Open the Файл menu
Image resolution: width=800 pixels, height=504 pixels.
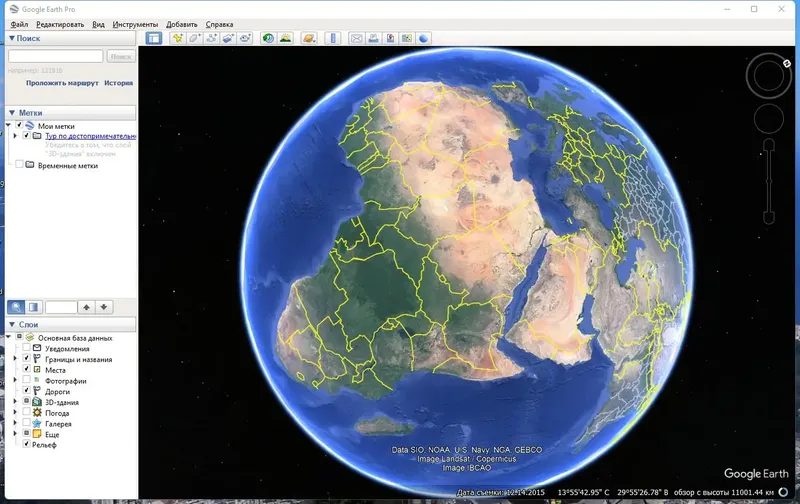[x=19, y=24]
